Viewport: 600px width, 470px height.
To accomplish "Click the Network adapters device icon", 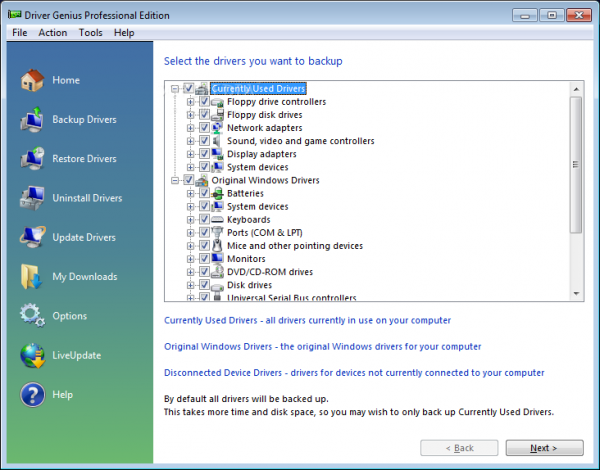I will [217, 128].
